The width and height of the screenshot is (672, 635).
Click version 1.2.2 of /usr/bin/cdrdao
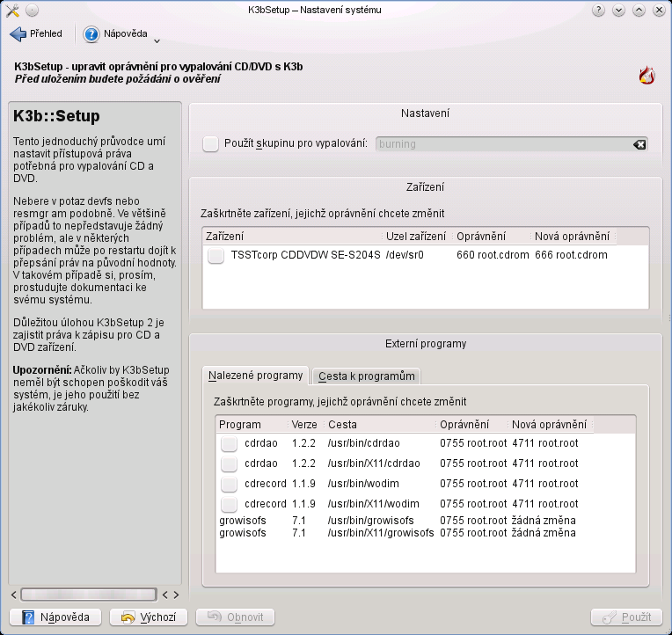[303, 443]
